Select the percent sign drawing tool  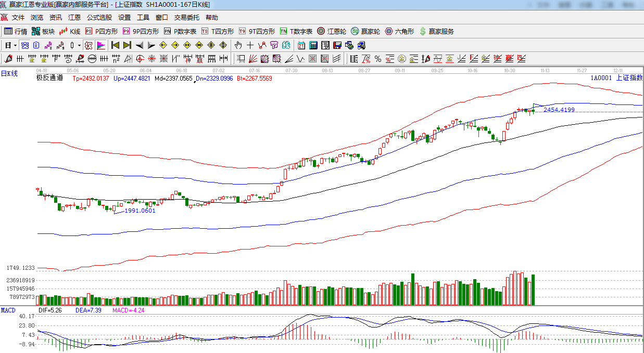(378, 58)
